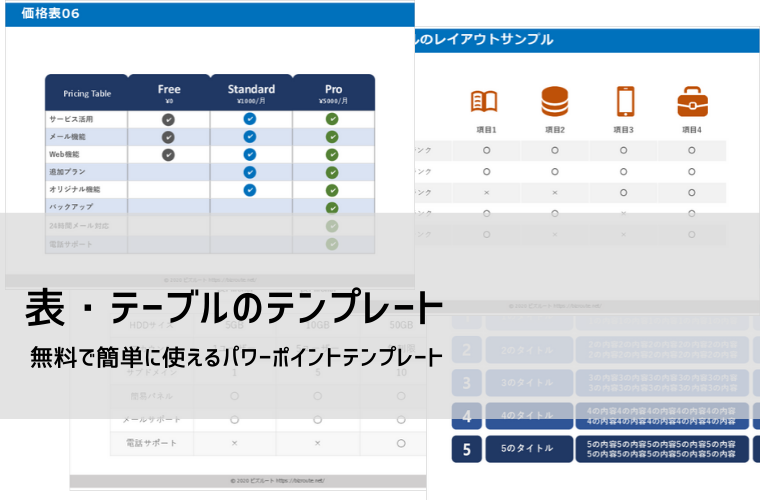Click the Pricing Table header cell
The image size is (760, 500).
[x=87, y=93]
